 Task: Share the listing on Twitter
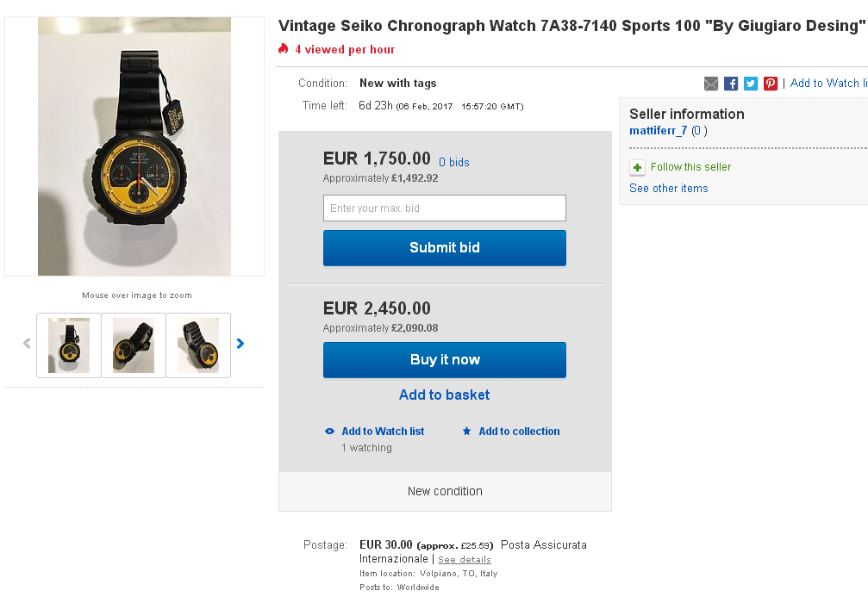point(751,84)
